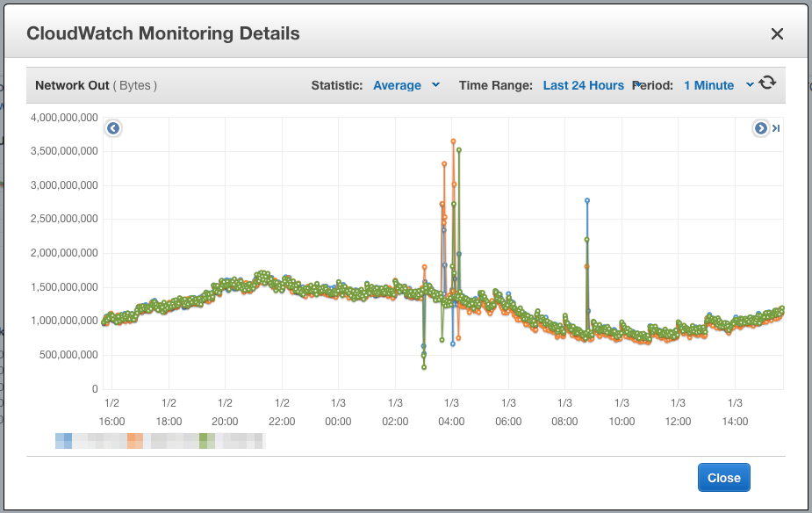Click the "Network Out" metric title
Screen dimensions: 812x513
(72, 85)
